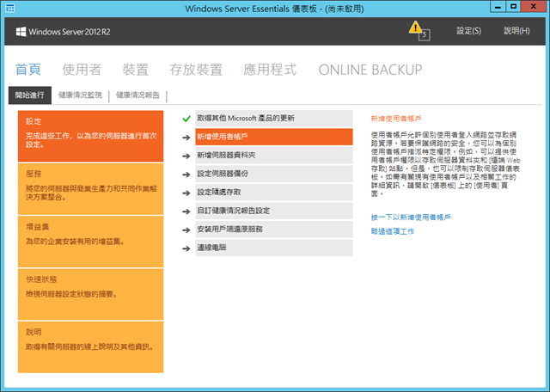Click the orange 新增使用者帳戶 heading in details pane
Image resolution: width=550 pixels, height=392 pixels.
coord(396,119)
